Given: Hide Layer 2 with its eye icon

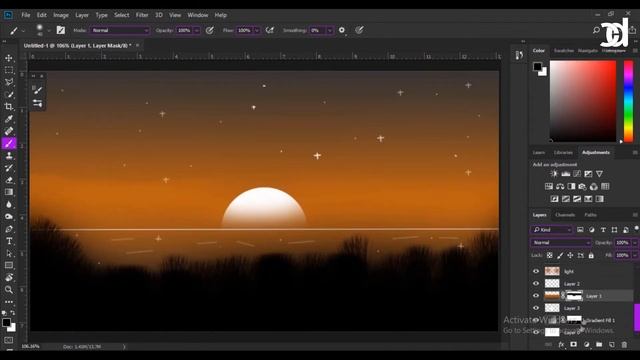Looking at the screenshot, I should pos(536,284).
